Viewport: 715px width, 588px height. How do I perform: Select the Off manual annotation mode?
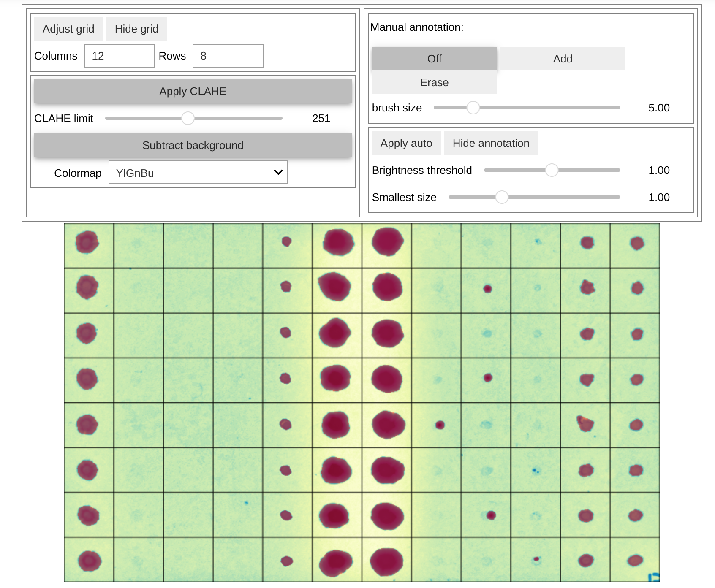point(434,59)
